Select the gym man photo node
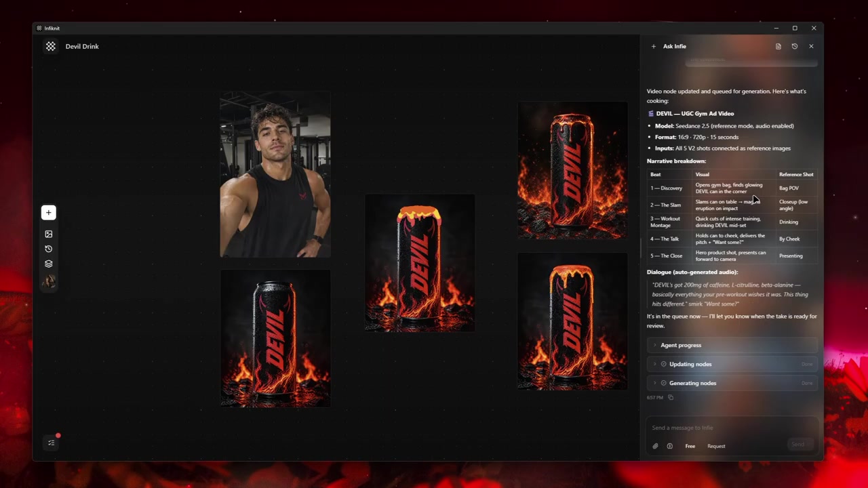The height and width of the screenshot is (488, 868). click(x=275, y=174)
